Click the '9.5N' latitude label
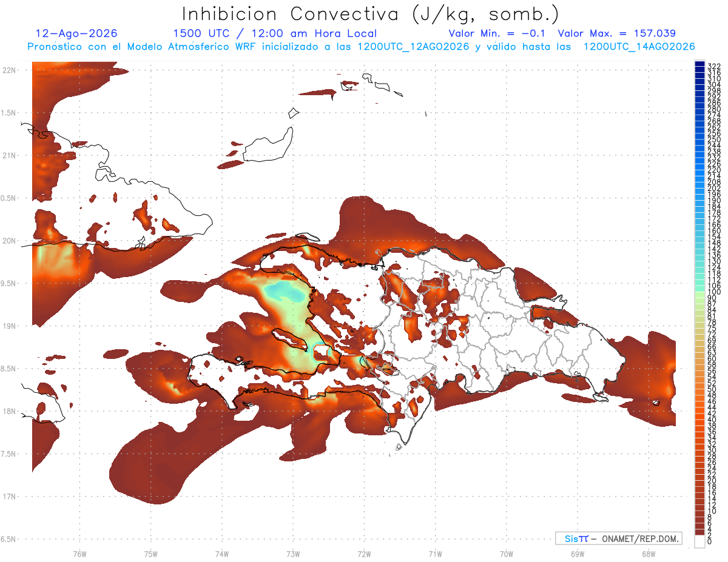 point(8,283)
